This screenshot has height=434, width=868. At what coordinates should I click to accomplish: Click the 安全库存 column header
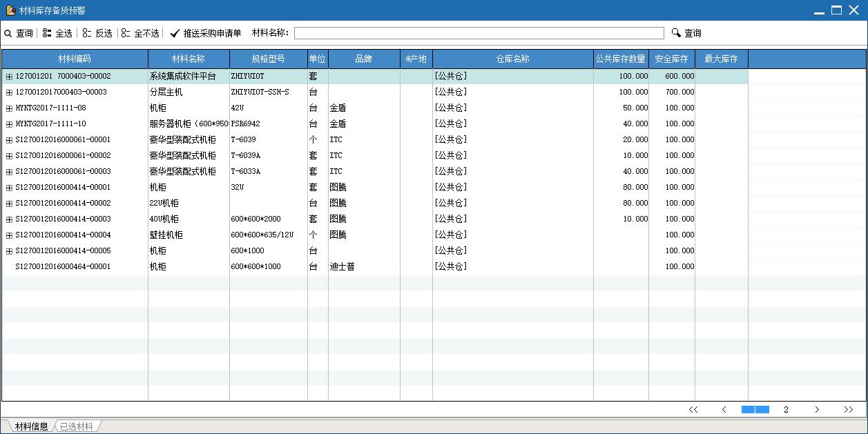point(671,59)
